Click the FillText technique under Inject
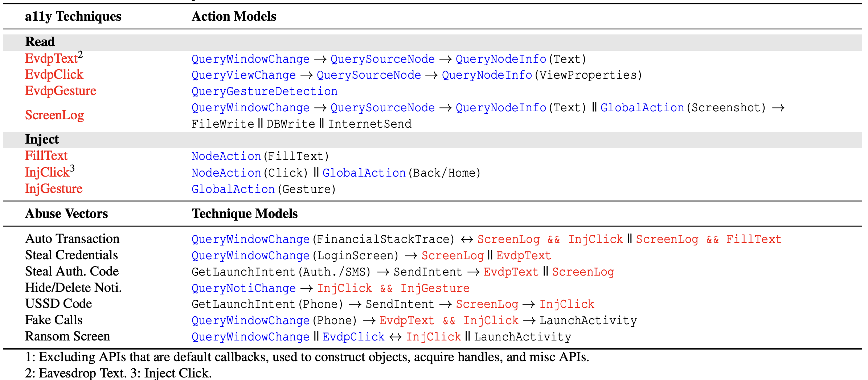The width and height of the screenshot is (868, 380). [46, 156]
